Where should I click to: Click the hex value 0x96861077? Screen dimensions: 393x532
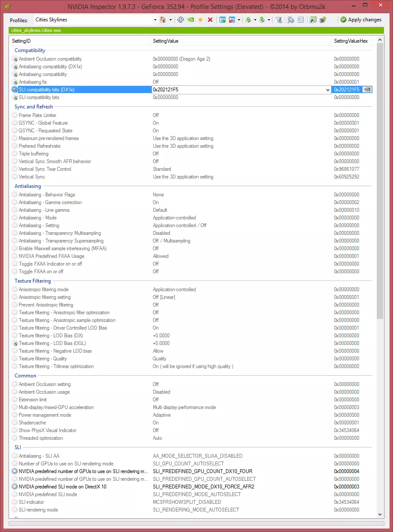pos(346,169)
